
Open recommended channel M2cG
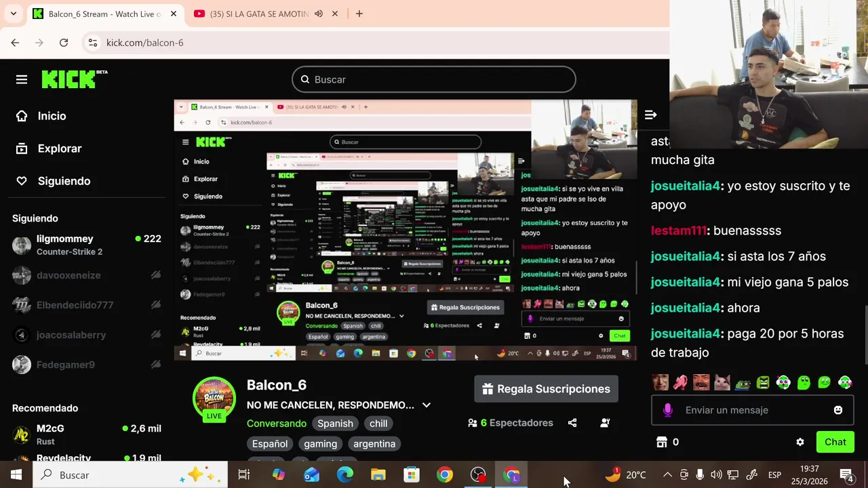(x=87, y=434)
